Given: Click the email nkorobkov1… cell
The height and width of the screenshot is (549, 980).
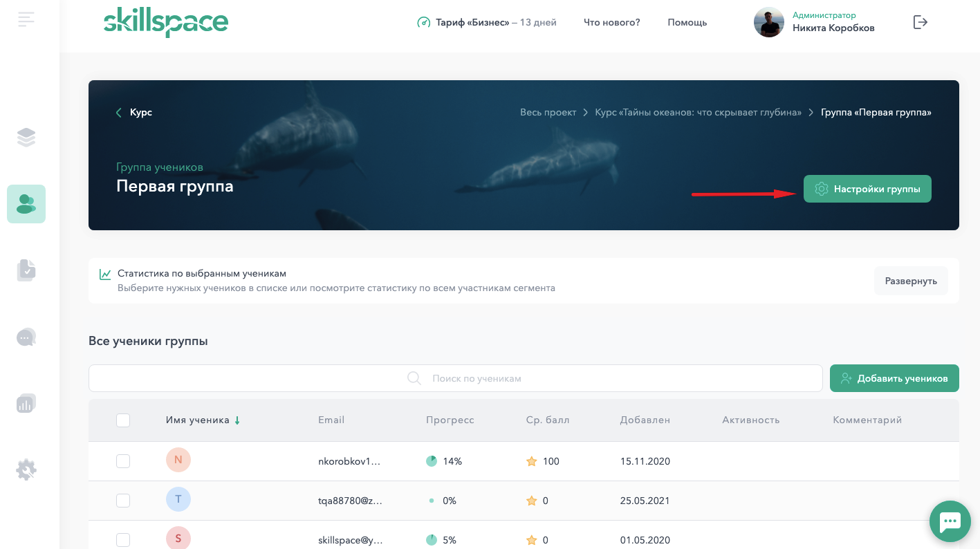Looking at the screenshot, I should [349, 461].
